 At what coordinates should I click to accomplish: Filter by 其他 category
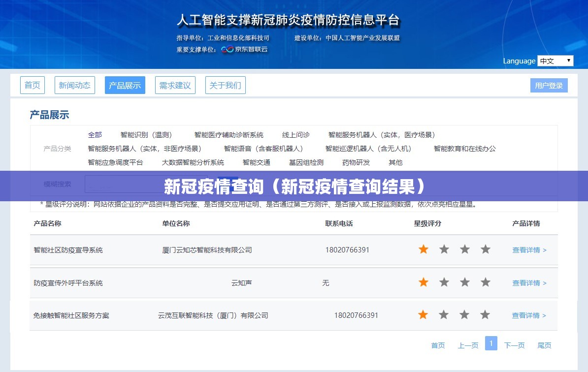395,162
